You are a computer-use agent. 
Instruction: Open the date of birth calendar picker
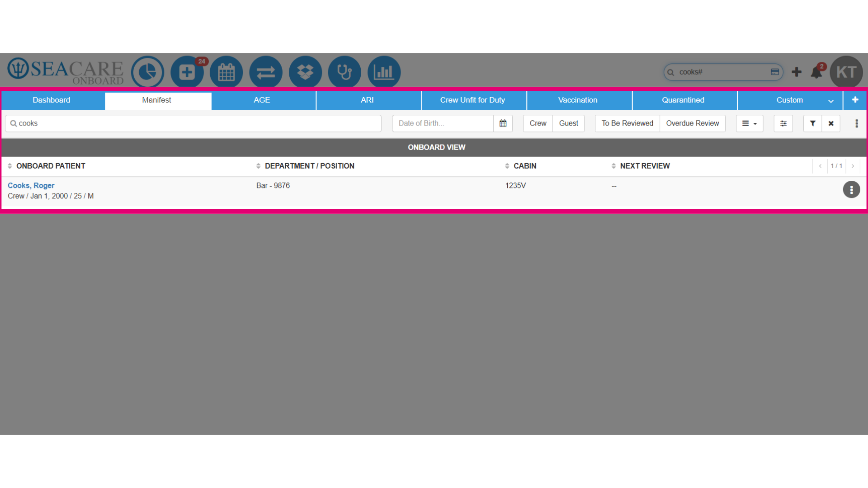(x=503, y=123)
